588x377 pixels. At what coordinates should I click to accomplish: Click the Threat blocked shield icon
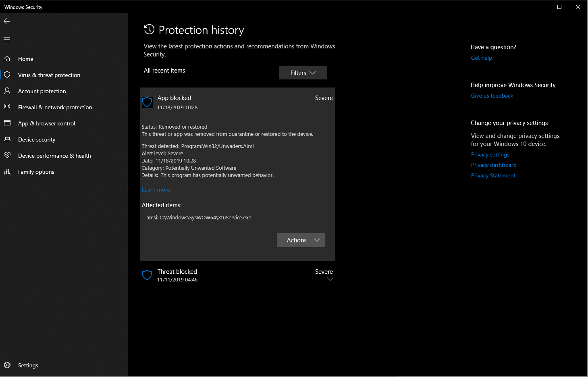pos(147,275)
